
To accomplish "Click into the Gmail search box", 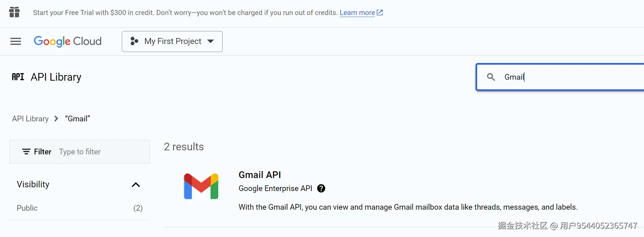I will (567, 77).
